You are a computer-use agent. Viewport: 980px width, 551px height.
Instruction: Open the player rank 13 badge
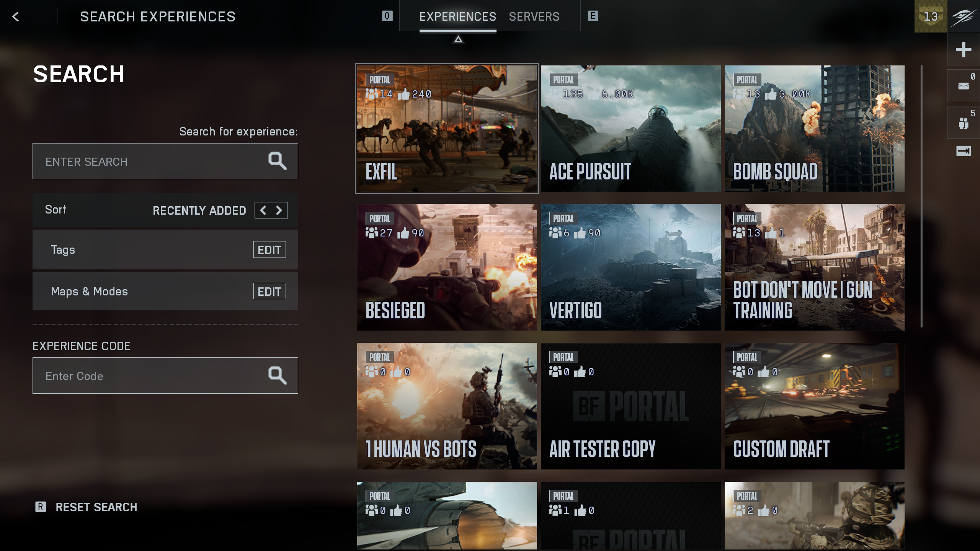[931, 16]
